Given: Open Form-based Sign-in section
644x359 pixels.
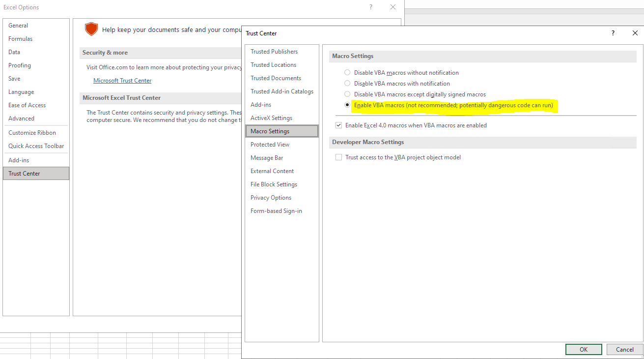Looking at the screenshot, I should 281,211.
